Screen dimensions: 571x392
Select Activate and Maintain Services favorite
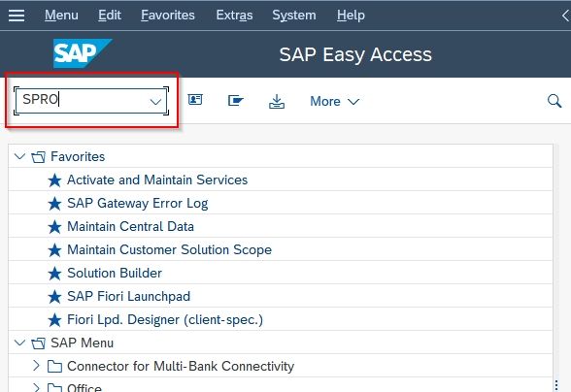coord(157,180)
